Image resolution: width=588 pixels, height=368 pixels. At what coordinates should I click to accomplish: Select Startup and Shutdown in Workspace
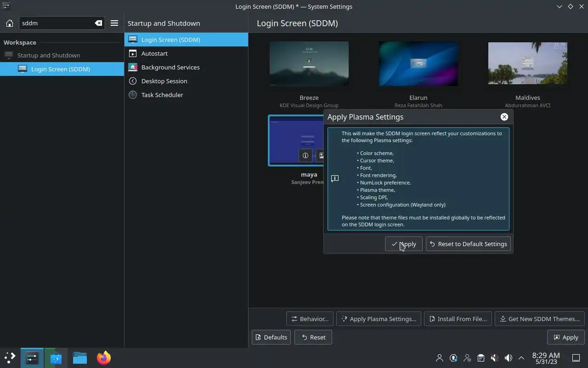62,55
